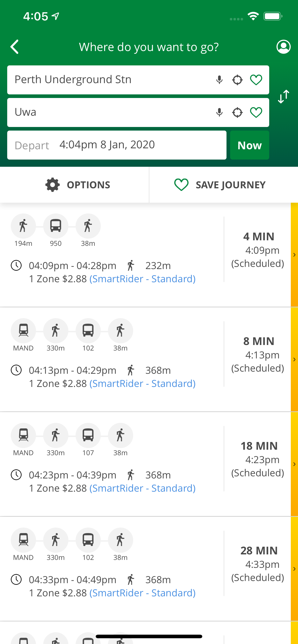Tap MAND train icon in 4:13pm journey
Screen dimensions: 298x644
(x=23, y=331)
